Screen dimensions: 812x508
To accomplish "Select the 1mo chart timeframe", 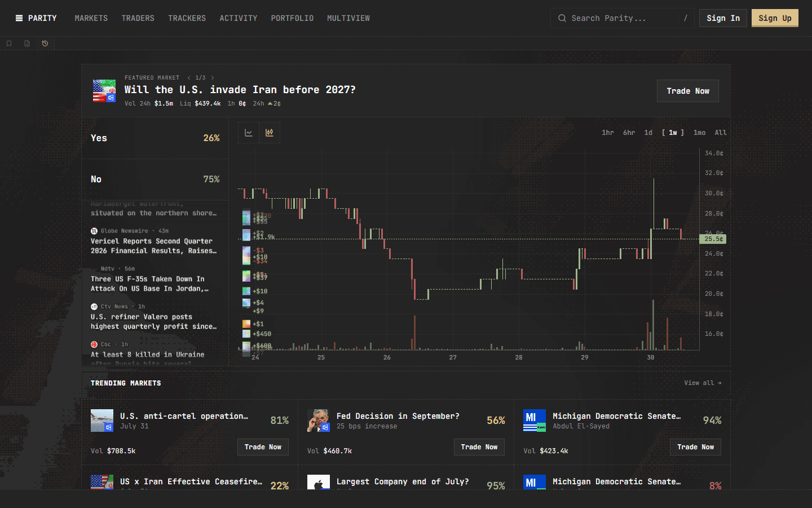I will point(700,133).
